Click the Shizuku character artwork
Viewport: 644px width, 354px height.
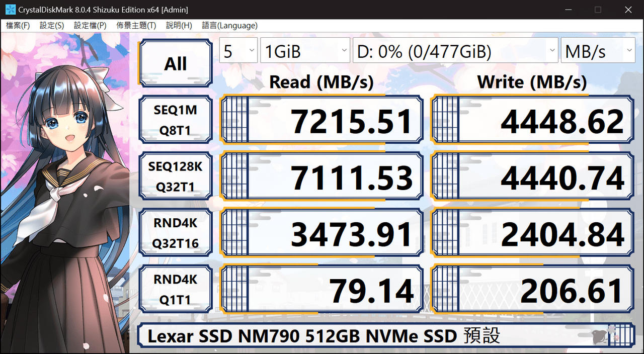[x=65, y=193]
